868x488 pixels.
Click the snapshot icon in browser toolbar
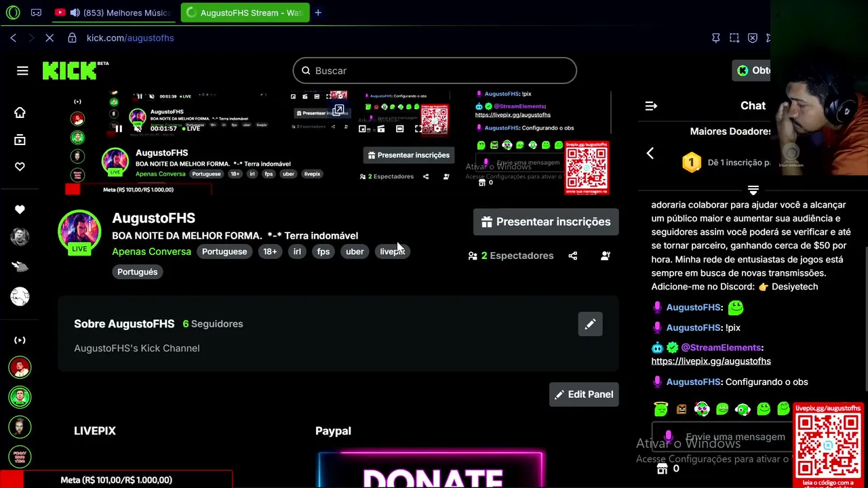pyautogui.click(x=734, y=38)
